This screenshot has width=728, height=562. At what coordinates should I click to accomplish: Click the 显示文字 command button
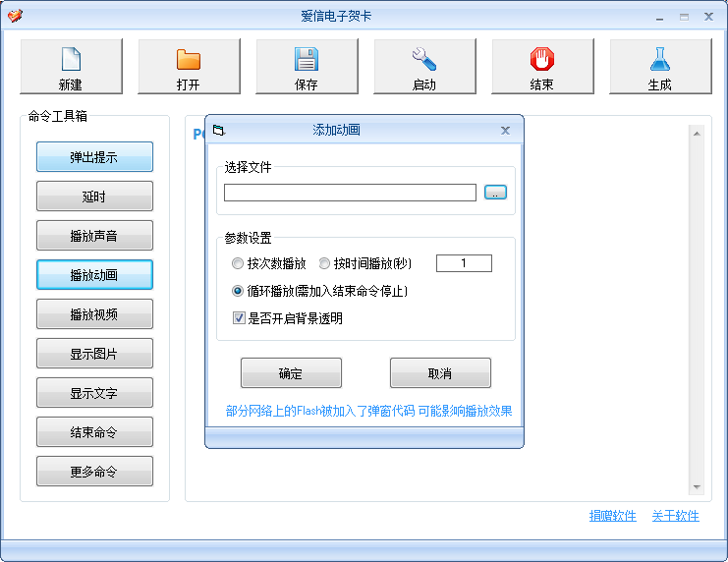[94, 393]
